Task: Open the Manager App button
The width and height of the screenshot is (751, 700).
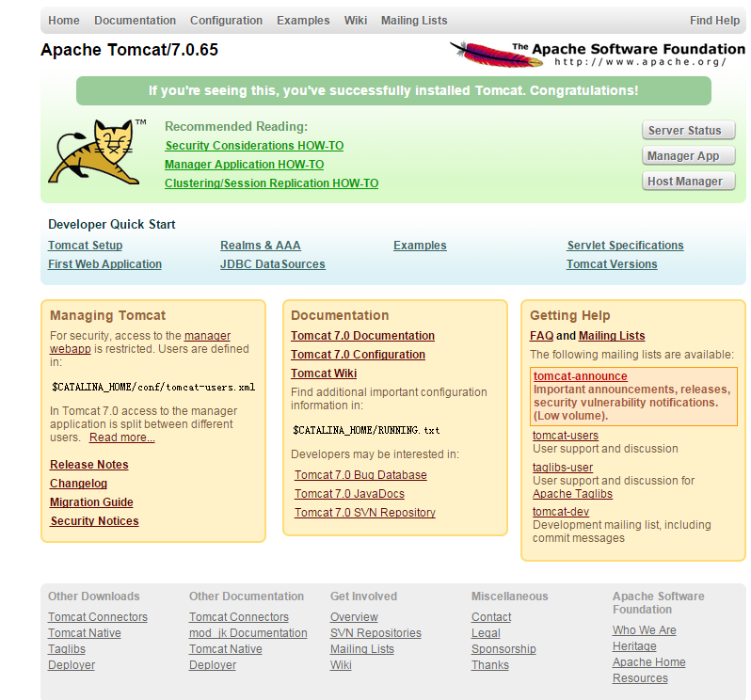Action: [x=689, y=155]
